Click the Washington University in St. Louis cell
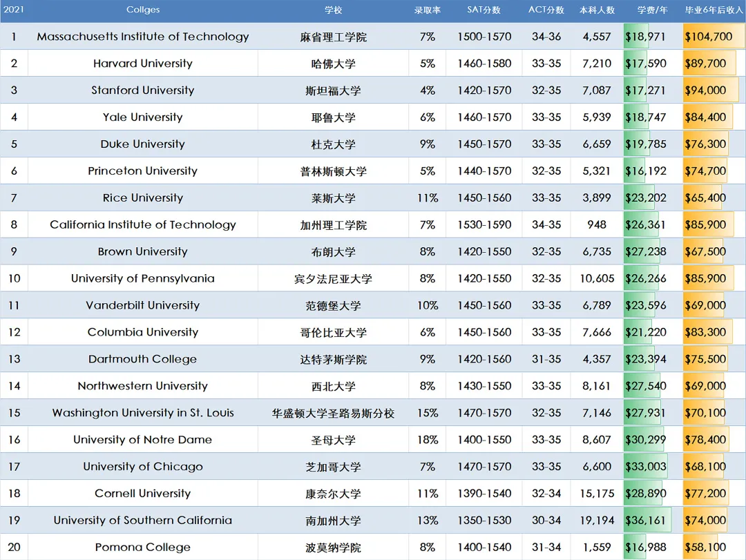This screenshot has width=746, height=560. coord(143,413)
